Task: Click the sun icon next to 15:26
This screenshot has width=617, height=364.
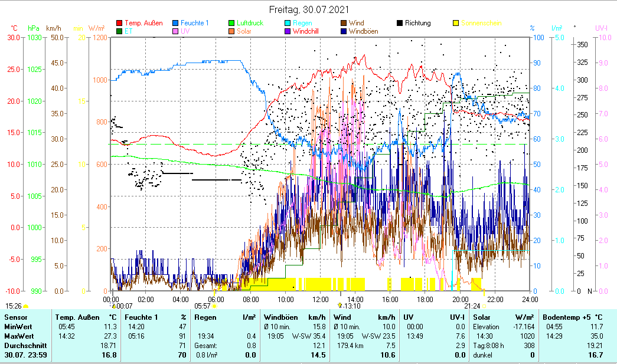Action: [x=25, y=306]
